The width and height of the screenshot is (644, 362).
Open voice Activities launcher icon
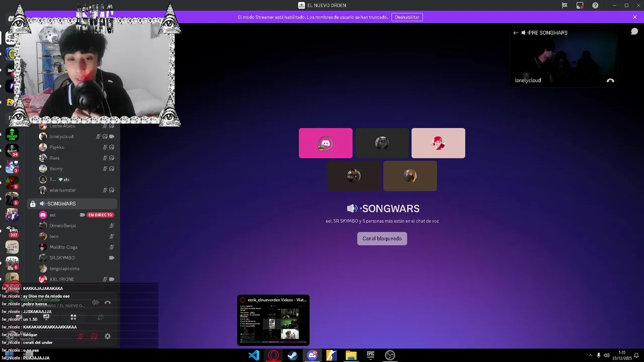73,317
